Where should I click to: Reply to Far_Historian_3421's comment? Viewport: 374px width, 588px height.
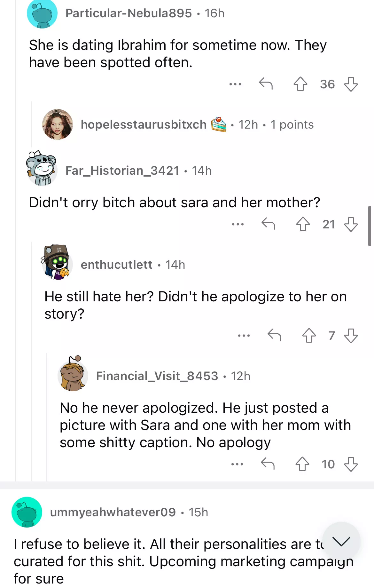268,224
